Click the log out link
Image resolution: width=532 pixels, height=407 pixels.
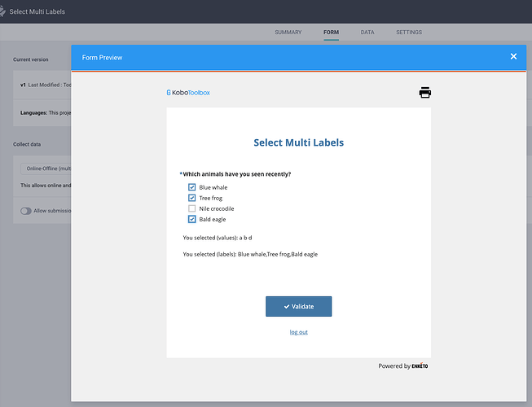click(299, 332)
